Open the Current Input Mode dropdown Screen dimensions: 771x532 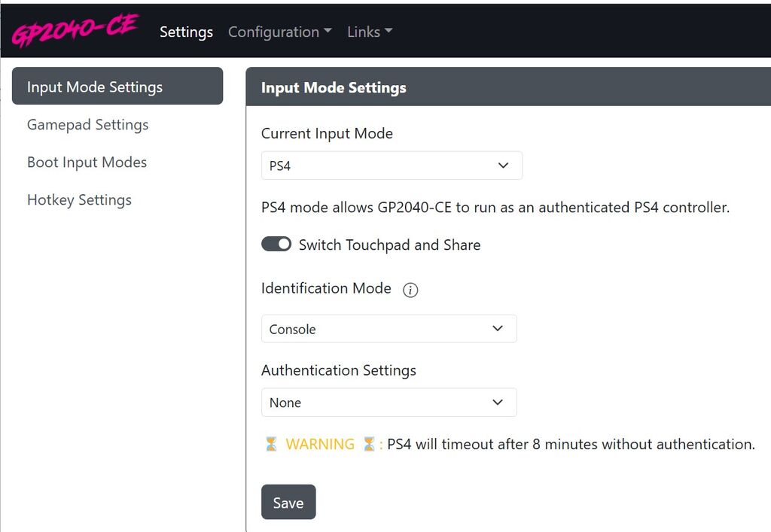pyautogui.click(x=392, y=166)
